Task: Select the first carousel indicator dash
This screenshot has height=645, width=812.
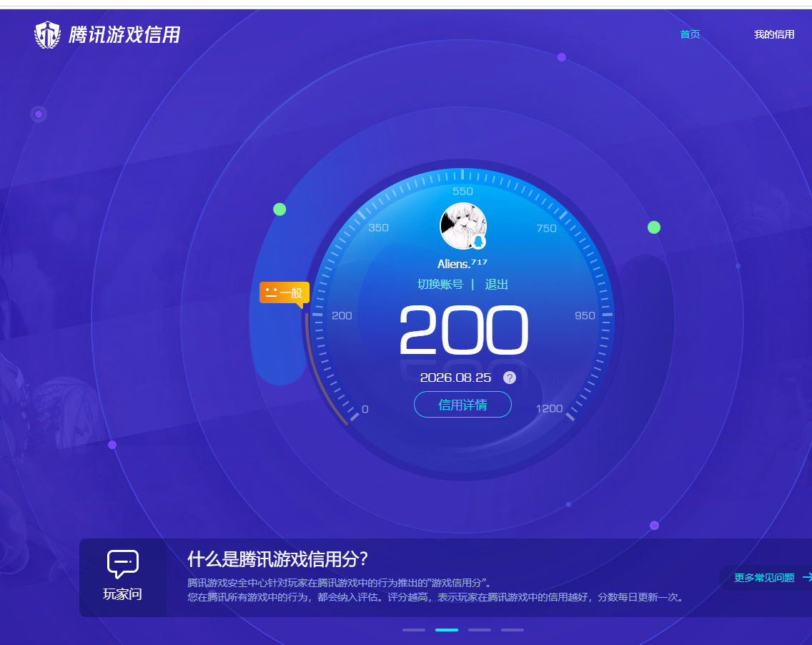Action: [414, 630]
